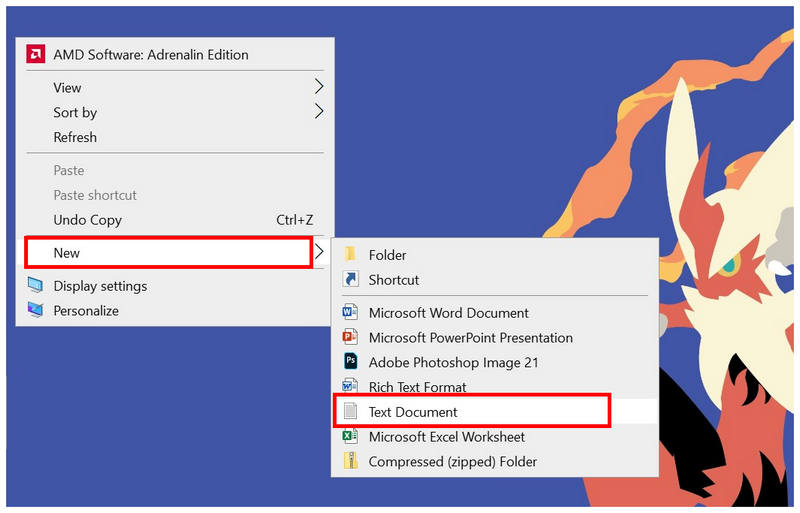The image size is (800, 513).
Task: Click the yellow Folder icon in submenu
Action: [350, 255]
